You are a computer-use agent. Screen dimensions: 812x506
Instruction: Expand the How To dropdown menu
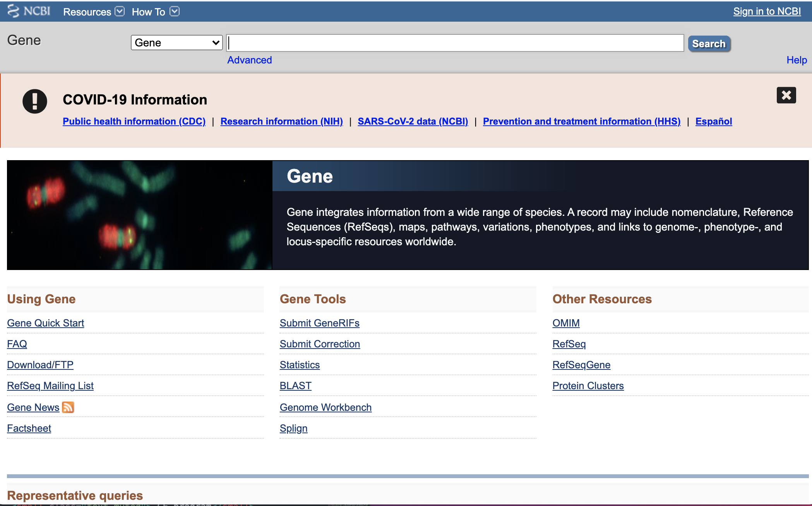[x=156, y=12]
